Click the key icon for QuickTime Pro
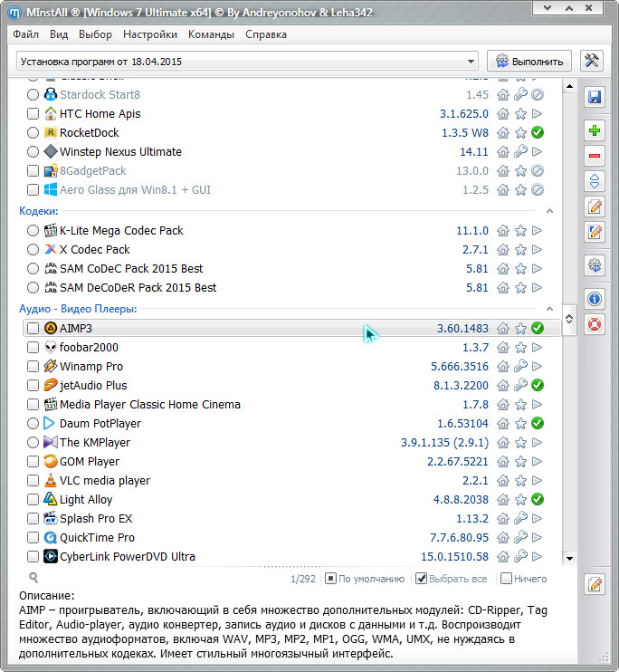The height and width of the screenshot is (672, 619). coord(520,537)
